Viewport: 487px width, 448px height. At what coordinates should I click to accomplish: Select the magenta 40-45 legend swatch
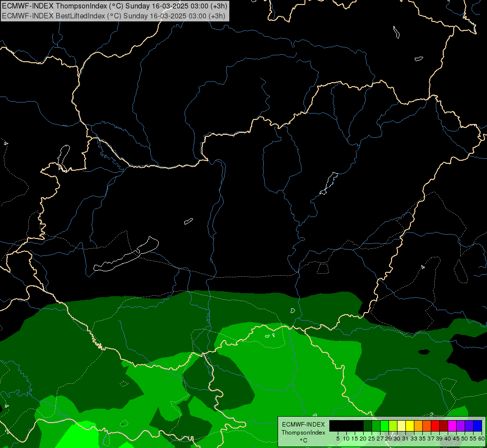point(452,426)
